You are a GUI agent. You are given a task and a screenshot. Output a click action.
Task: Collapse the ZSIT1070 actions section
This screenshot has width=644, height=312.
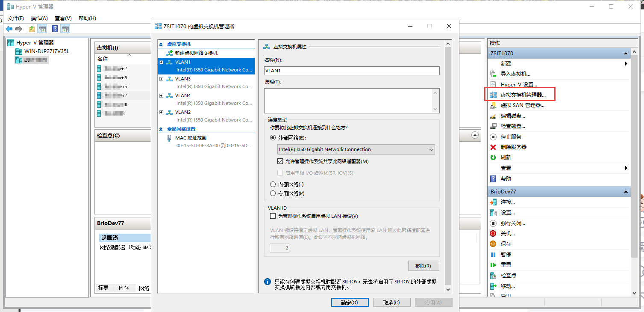click(x=625, y=53)
